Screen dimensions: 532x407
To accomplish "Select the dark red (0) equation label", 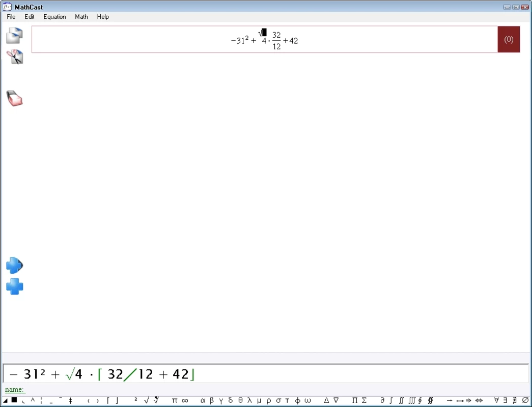I will click(x=509, y=39).
